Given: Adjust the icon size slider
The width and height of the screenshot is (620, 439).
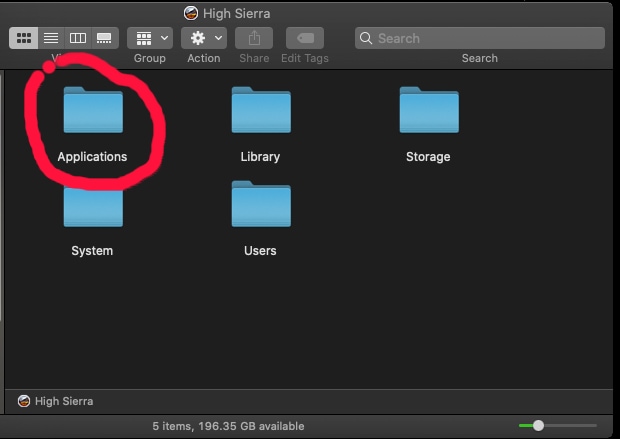Looking at the screenshot, I should [538, 426].
